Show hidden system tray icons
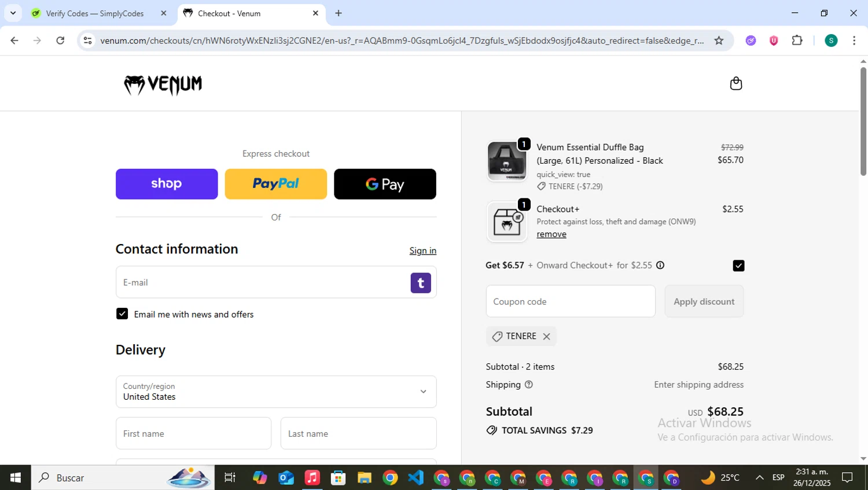Screen dimensions: 868x490 760,477
